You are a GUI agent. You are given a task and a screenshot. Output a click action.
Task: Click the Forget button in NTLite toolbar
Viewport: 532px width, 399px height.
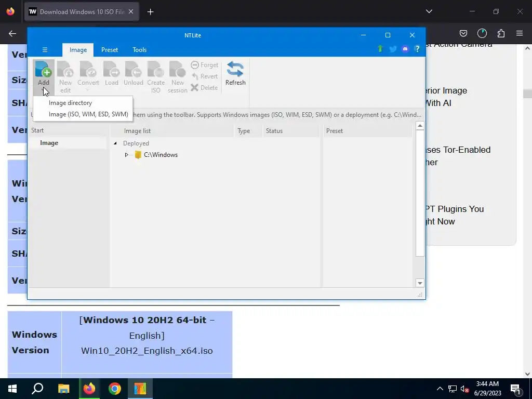205,65
